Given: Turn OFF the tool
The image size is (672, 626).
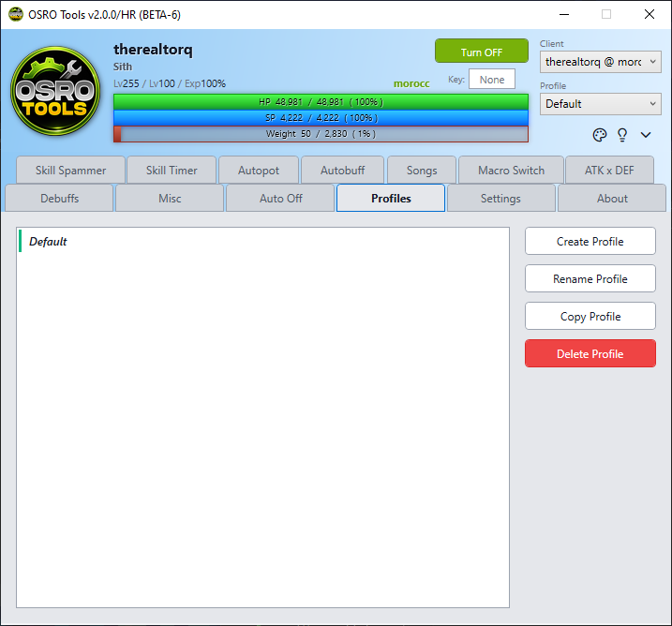Looking at the screenshot, I should [x=482, y=51].
